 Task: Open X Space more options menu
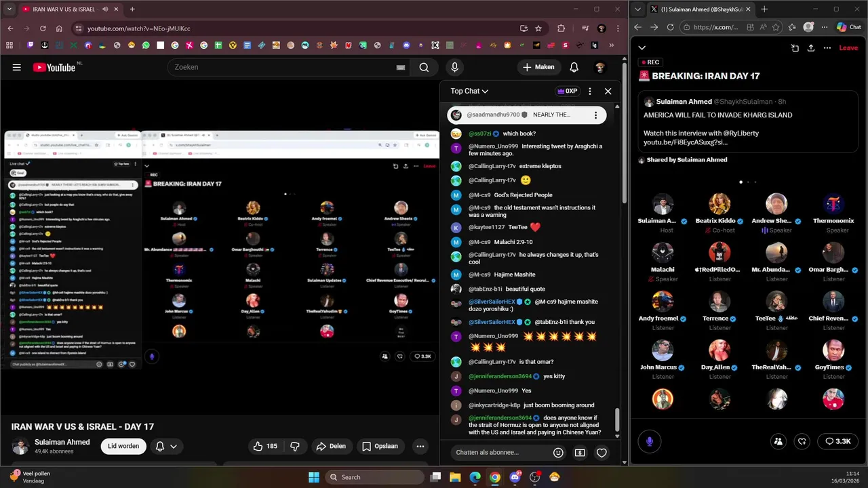(x=827, y=48)
